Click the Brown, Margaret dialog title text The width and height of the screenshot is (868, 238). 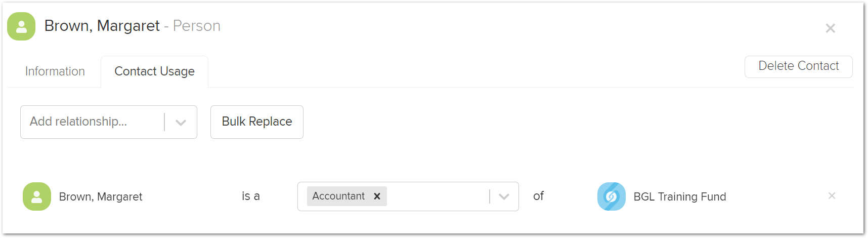pyautogui.click(x=102, y=26)
